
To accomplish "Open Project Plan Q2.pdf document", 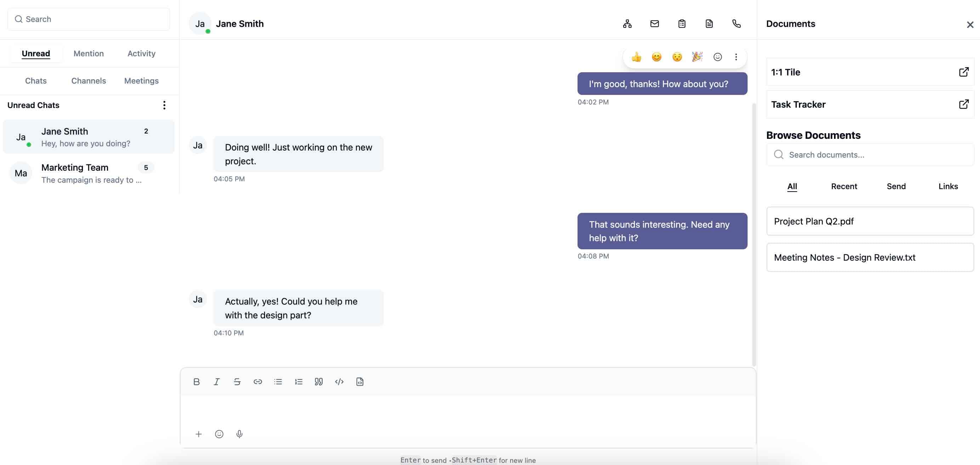I will (x=870, y=221).
